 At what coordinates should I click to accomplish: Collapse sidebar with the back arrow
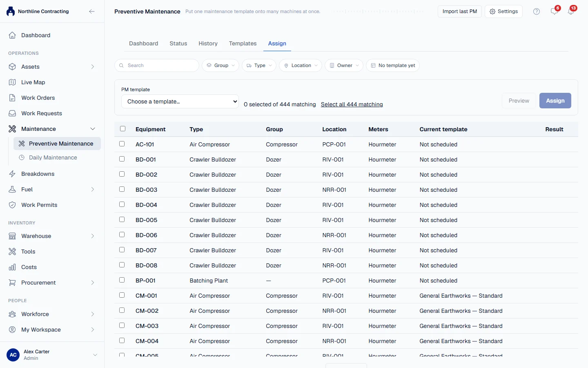tap(92, 11)
